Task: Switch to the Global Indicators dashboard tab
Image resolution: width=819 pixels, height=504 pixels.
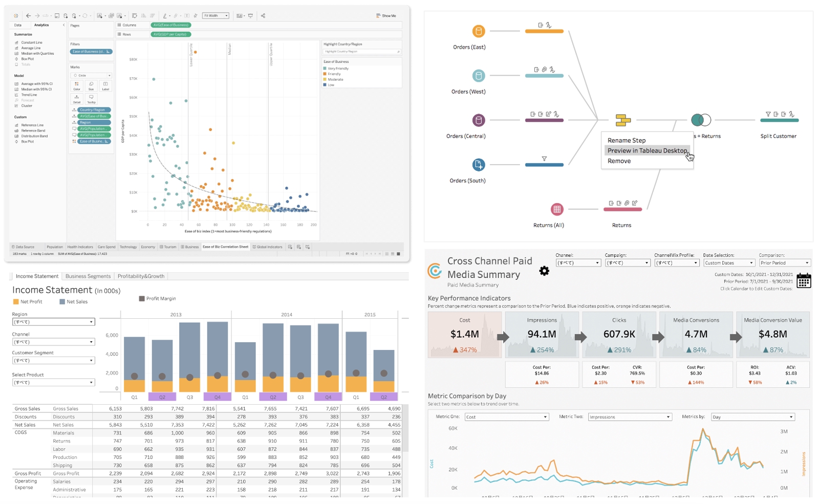Action: [268, 247]
